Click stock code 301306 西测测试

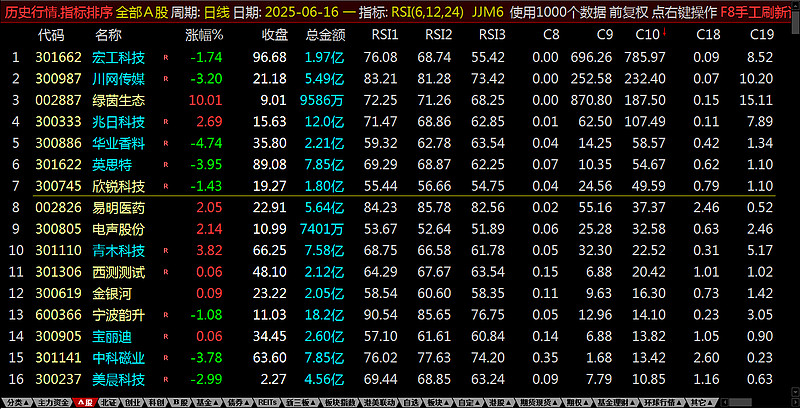click(58, 272)
